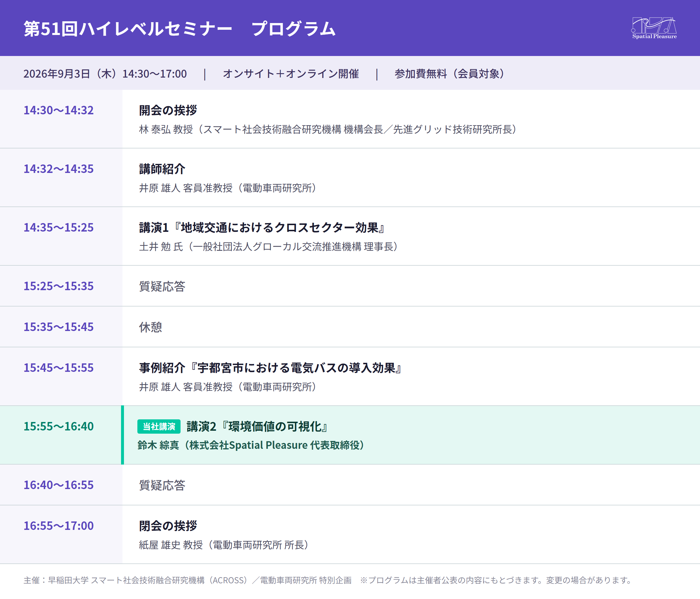Click the 休憩 entry
Image resolution: width=700 pixels, height=599 pixels.
tap(151, 327)
